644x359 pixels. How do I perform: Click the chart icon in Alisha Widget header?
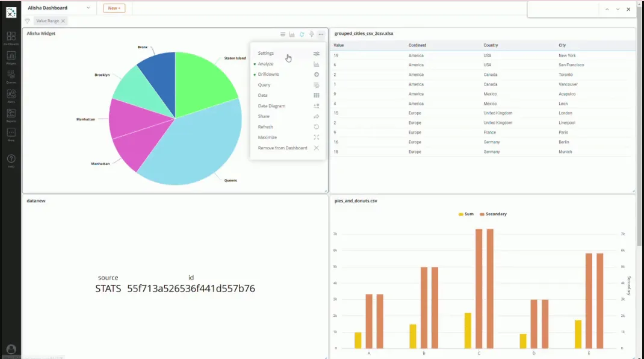pyautogui.click(x=292, y=34)
